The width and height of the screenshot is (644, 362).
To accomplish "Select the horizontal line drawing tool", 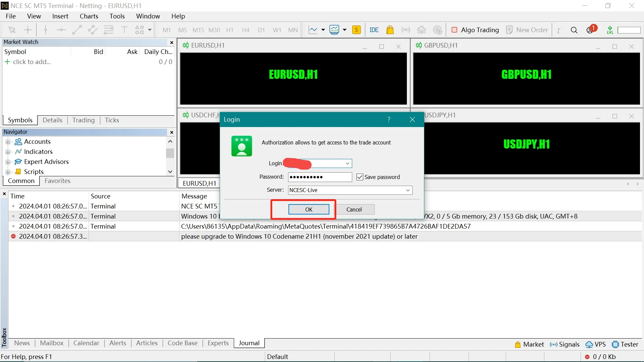I will point(61,30).
